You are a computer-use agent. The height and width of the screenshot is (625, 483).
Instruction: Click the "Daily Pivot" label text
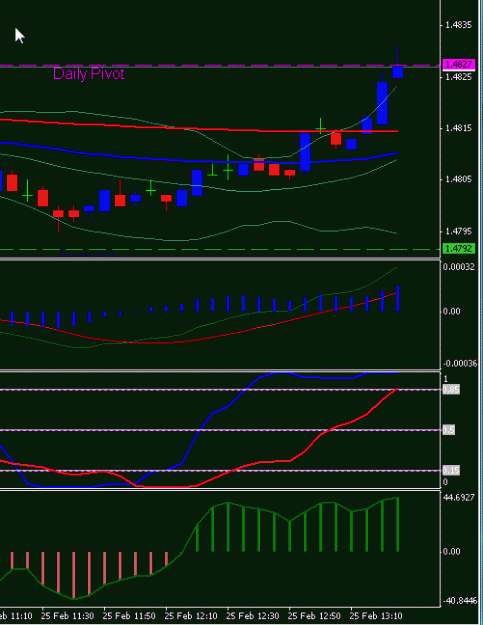88,74
